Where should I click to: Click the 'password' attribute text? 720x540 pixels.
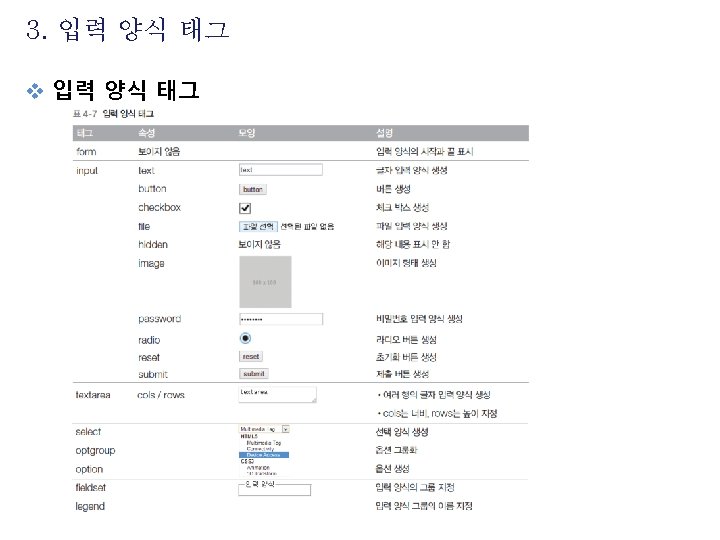(x=159, y=319)
